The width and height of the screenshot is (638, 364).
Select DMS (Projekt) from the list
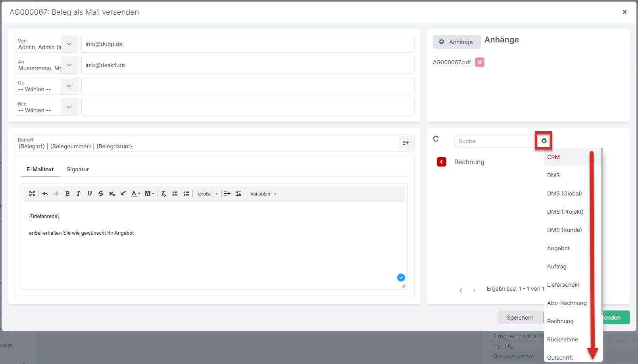565,212
